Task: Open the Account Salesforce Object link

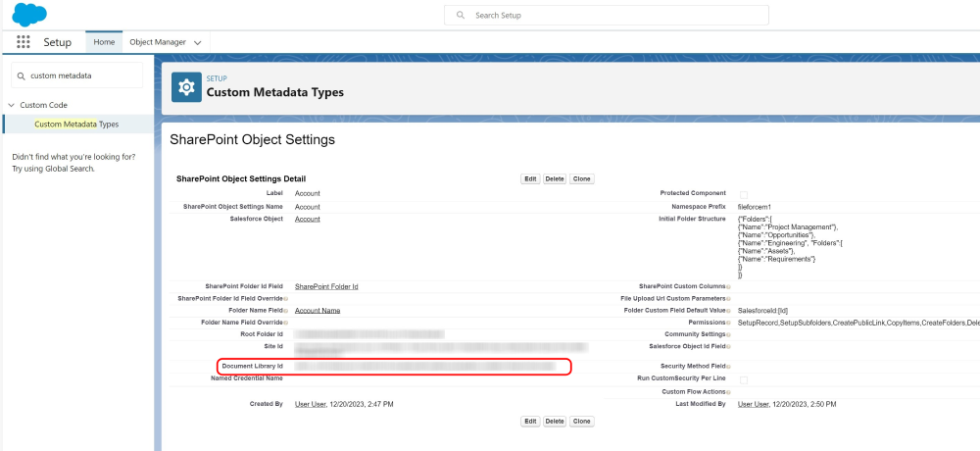Action: (308, 219)
